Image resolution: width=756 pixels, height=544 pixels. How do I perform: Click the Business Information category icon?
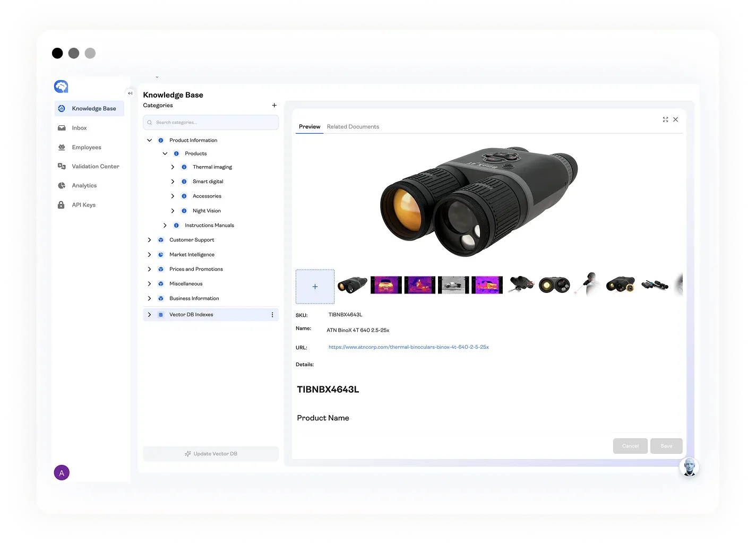[161, 298]
